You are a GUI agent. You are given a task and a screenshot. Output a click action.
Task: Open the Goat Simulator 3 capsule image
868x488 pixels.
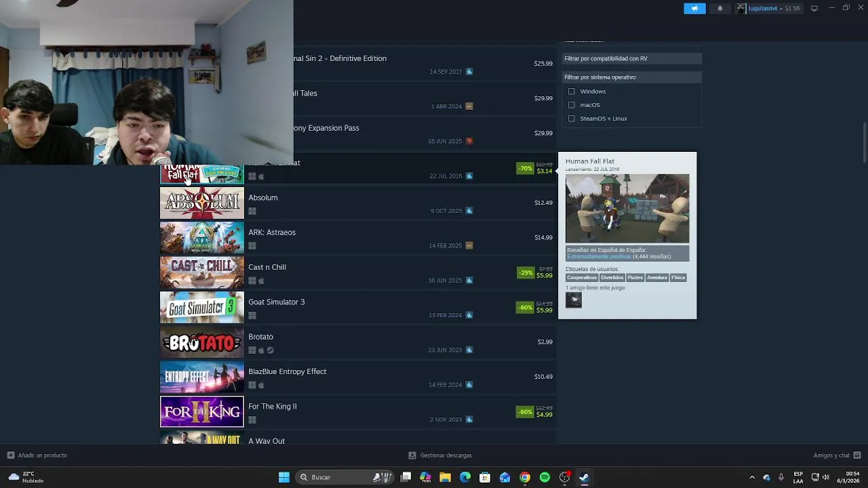(201, 307)
